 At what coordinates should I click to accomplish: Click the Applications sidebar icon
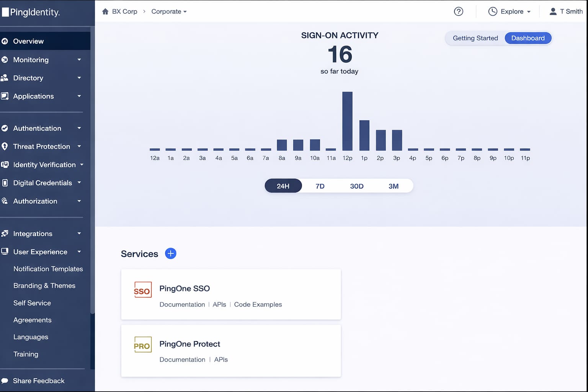coord(5,96)
